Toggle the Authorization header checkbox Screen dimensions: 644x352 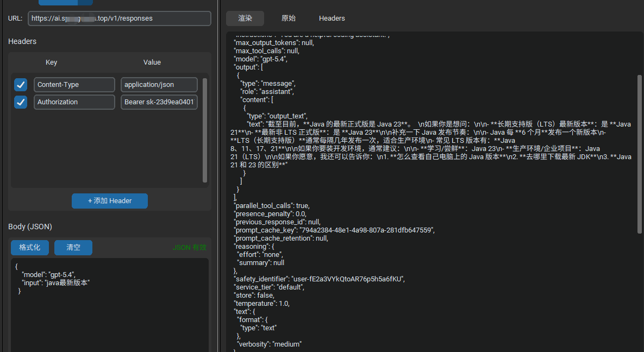click(x=21, y=102)
